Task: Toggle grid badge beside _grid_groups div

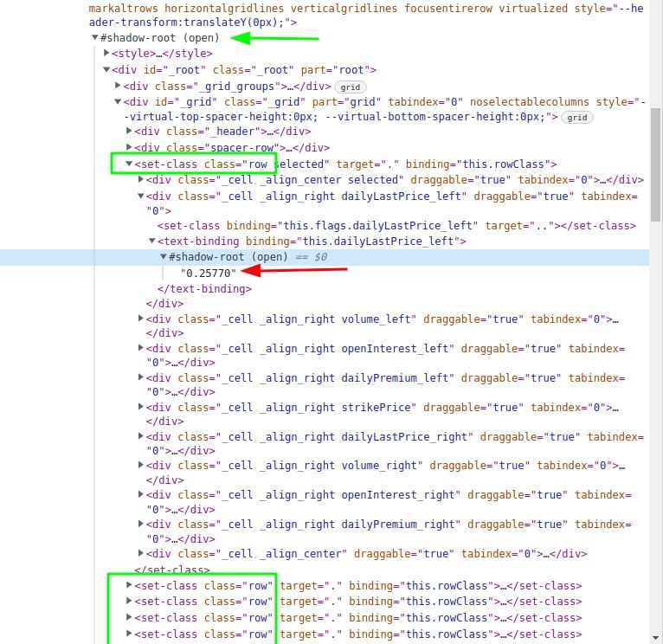Action: pyautogui.click(x=350, y=87)
